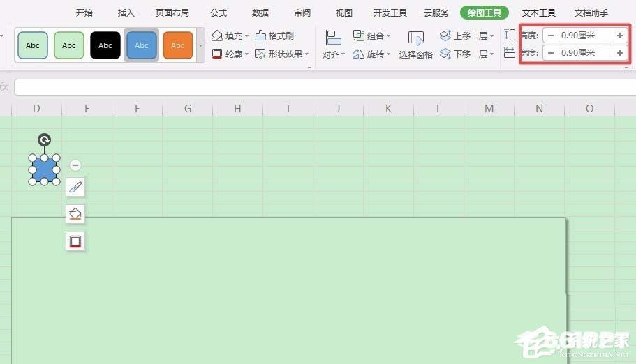The width and height of the screenshot is (636, 364).
Task: Select column K header
Action: 389,109
